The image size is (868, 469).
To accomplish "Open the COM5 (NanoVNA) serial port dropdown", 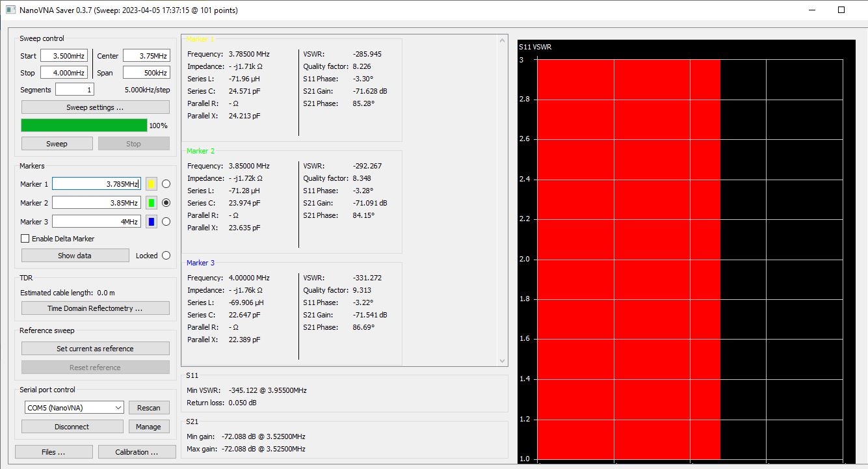I will 73,408.
